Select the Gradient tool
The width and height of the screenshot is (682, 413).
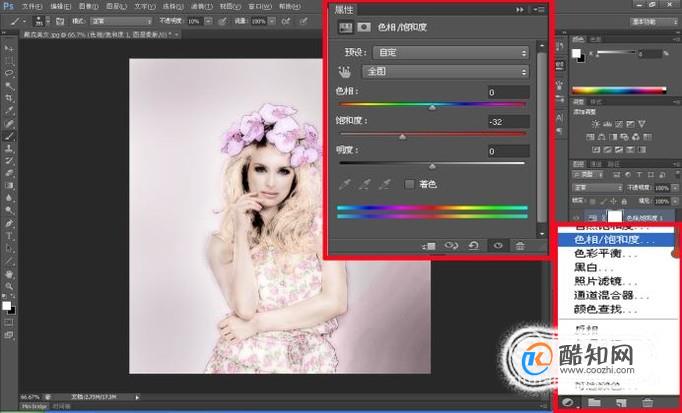point(9,186)
